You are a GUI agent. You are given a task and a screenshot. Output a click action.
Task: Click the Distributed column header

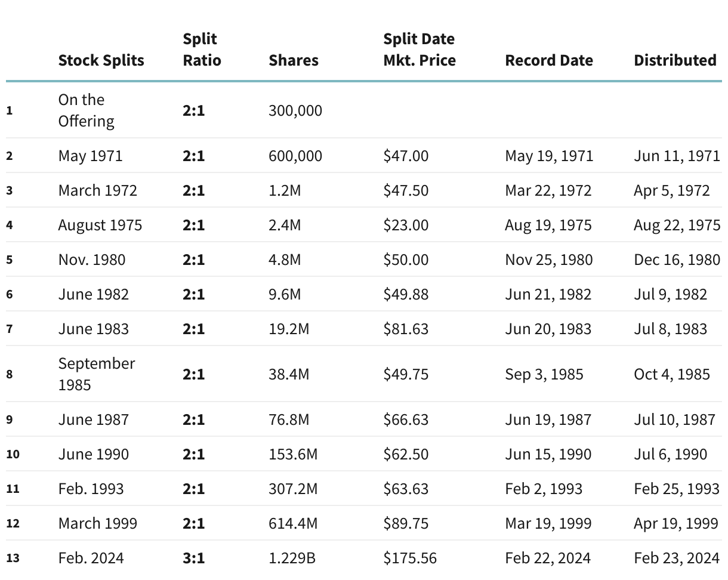675,60
